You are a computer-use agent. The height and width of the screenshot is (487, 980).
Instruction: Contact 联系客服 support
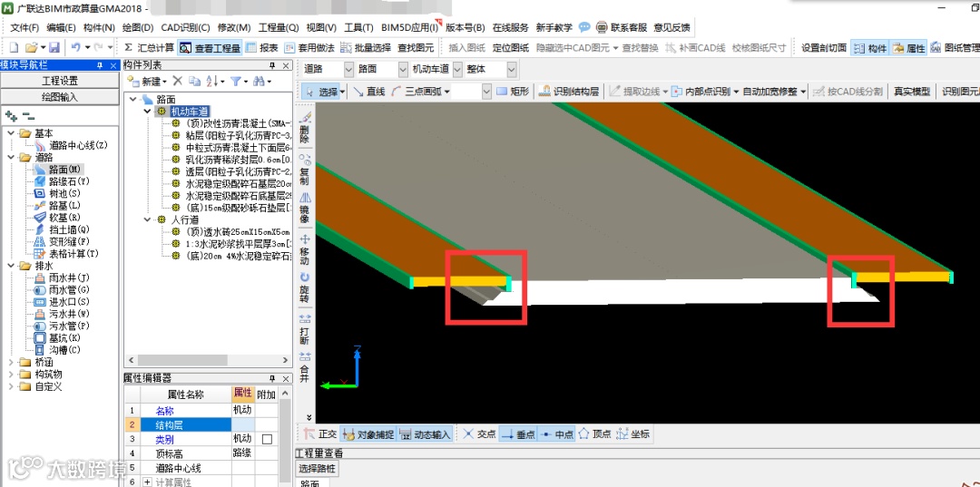(622, 27)
